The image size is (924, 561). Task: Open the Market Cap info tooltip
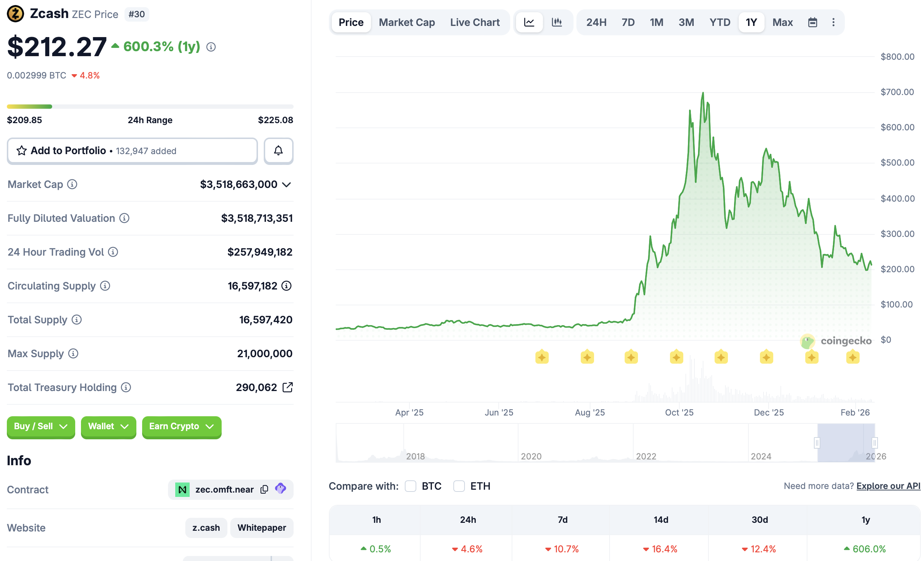pos(71,184)
